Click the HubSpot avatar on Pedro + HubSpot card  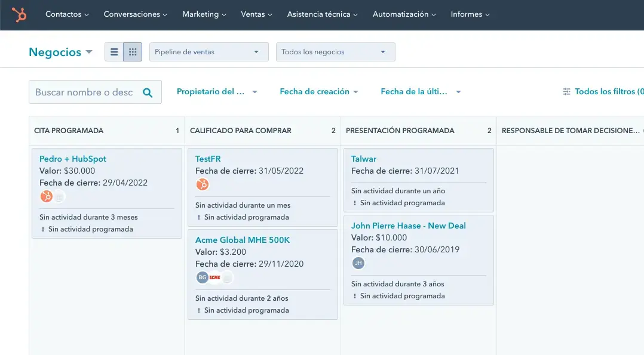click(x=46, y=196)
